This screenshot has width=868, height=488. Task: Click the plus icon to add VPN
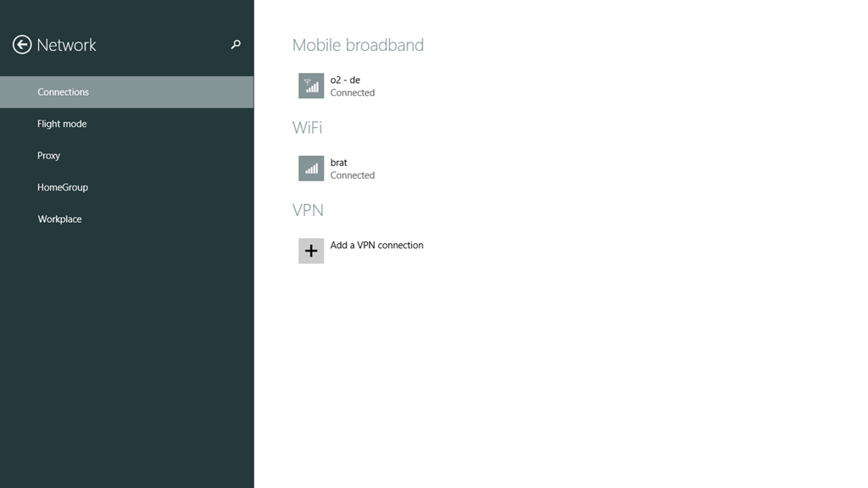pos(311,251)
